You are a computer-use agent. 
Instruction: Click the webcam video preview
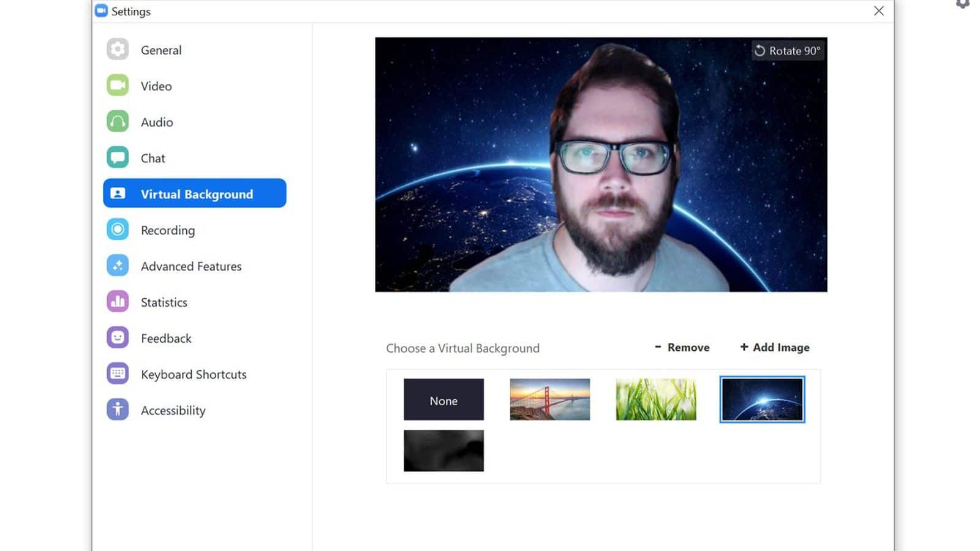point(601,165)
